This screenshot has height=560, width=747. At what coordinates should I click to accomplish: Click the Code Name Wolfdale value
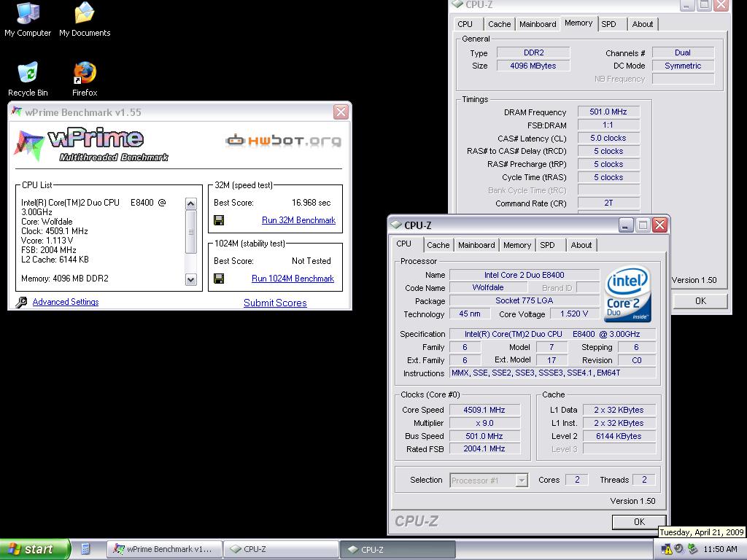click(488, 287)
